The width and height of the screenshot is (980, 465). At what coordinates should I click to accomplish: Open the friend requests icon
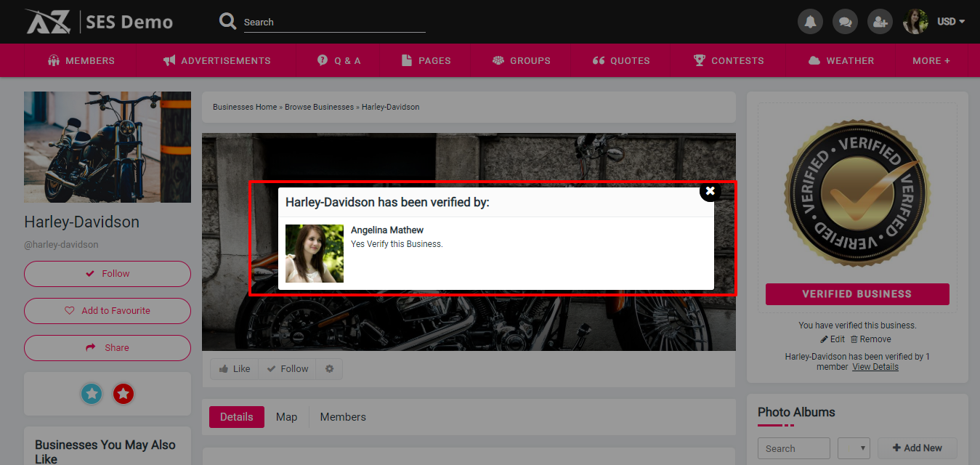click(880, 22)
